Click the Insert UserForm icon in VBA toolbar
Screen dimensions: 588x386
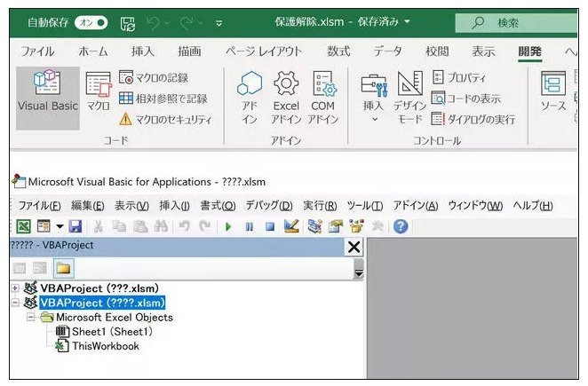[44, 226]
